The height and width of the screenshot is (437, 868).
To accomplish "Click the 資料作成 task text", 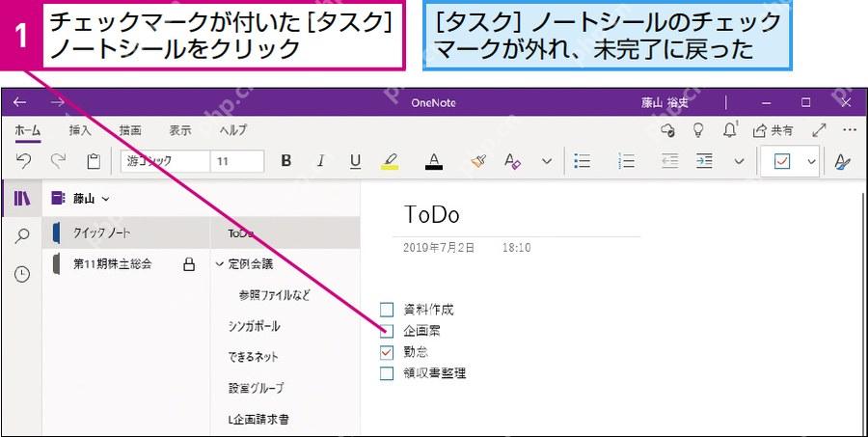I will click(428, 310).
